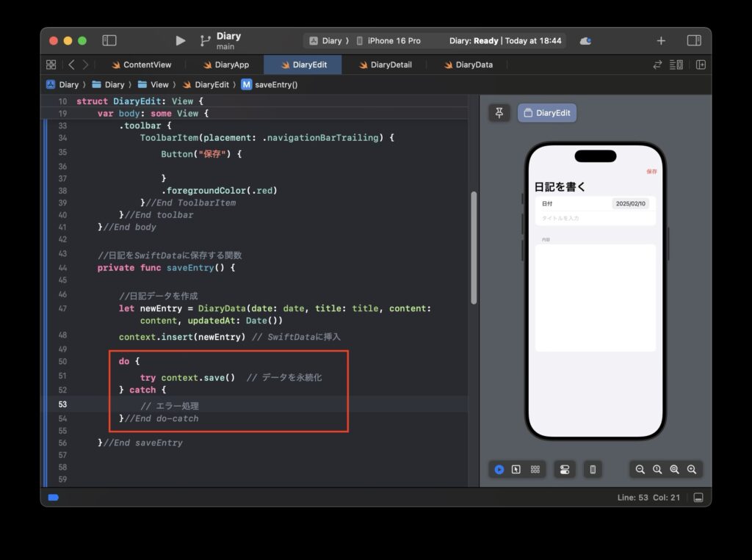
Task: Click the 'var body: some View' line
Action: click(153, 114)
